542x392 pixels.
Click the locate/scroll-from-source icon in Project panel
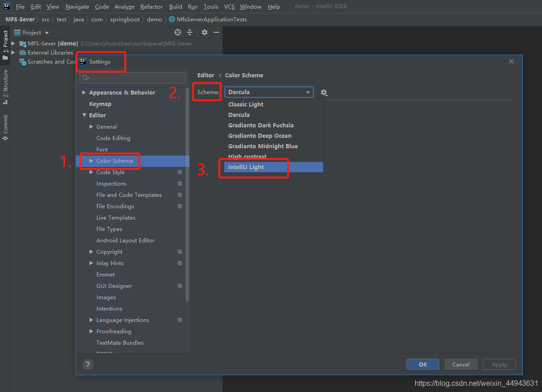178,32
